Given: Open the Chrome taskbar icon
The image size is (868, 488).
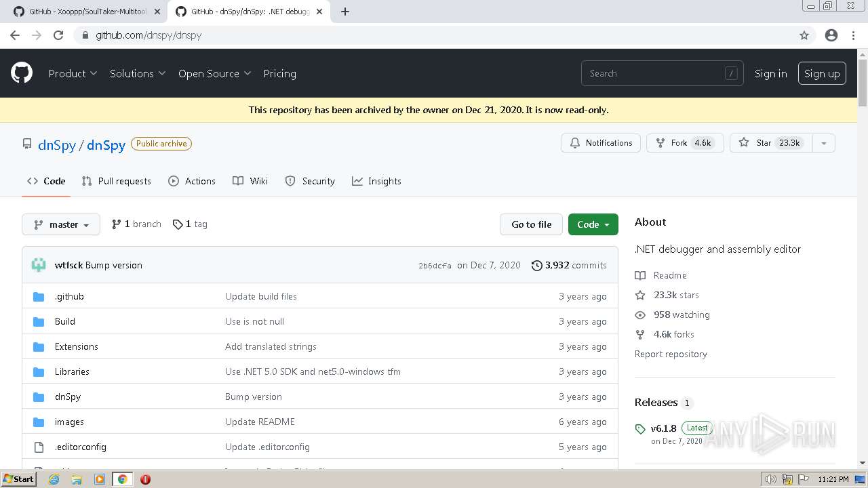Looking at the screenshot, I should (x=123, y=479).
